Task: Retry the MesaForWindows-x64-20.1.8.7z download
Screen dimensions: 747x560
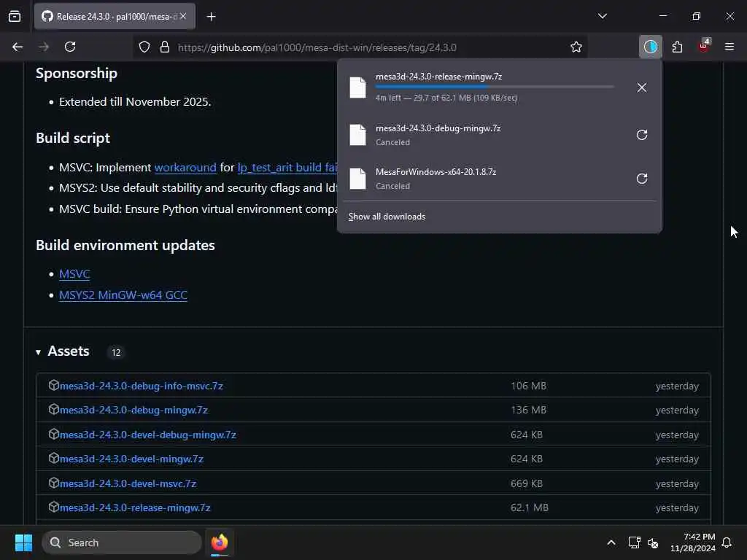Action: (x=642, y=179)
